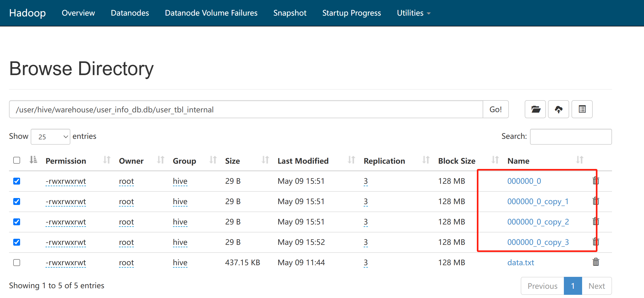Screen dimensions: 644x298
Task: Delete data.txt using its trash icon
Action: [596, 262]
